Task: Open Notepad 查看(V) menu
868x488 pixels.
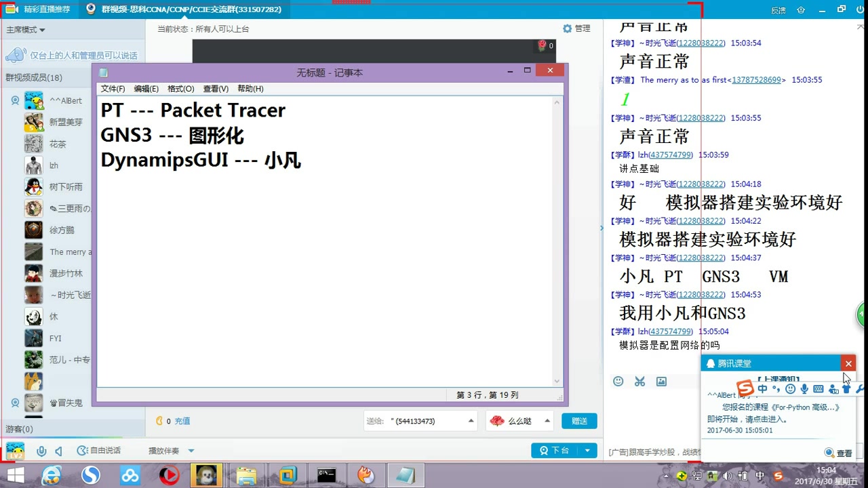Action: pos(216,89)
